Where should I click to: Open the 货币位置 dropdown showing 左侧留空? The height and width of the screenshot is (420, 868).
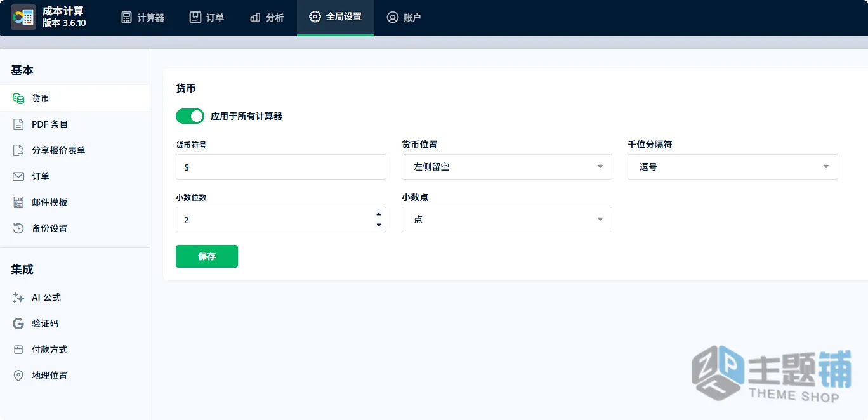506,167
